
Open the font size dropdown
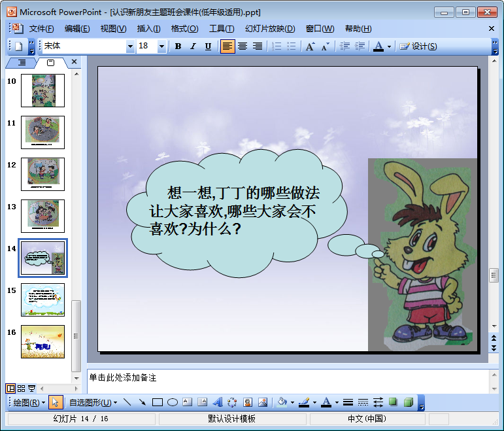click(x=161, y=46)
